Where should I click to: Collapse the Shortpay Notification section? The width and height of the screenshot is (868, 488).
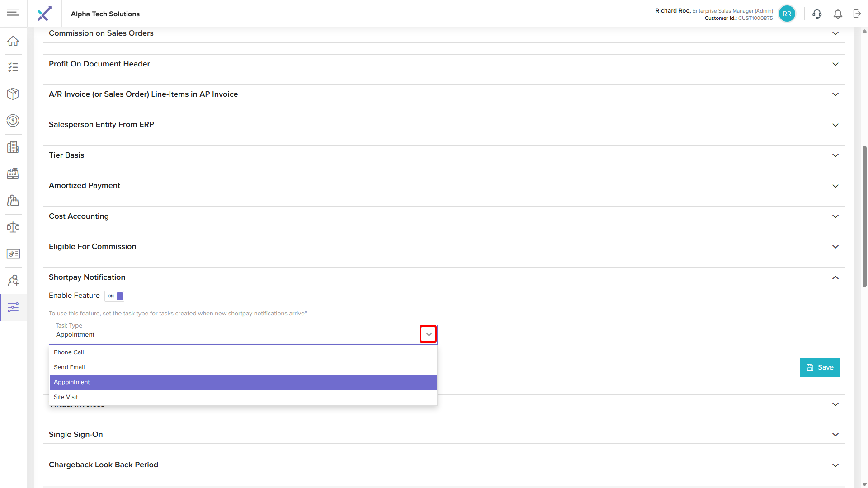pos(835,277)
